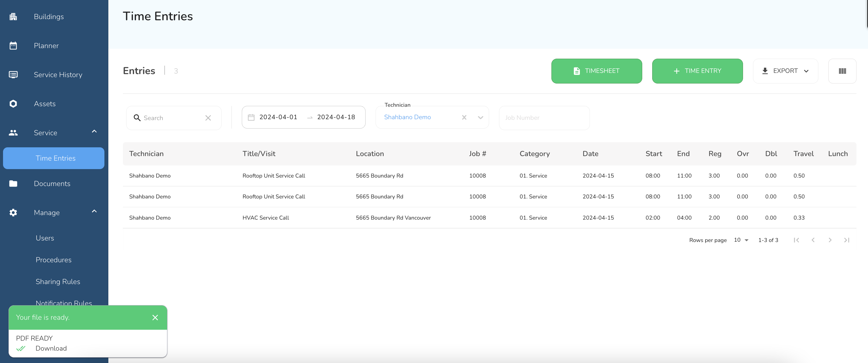Click the double checkmark icon by Download

click(x=21, y=348)
